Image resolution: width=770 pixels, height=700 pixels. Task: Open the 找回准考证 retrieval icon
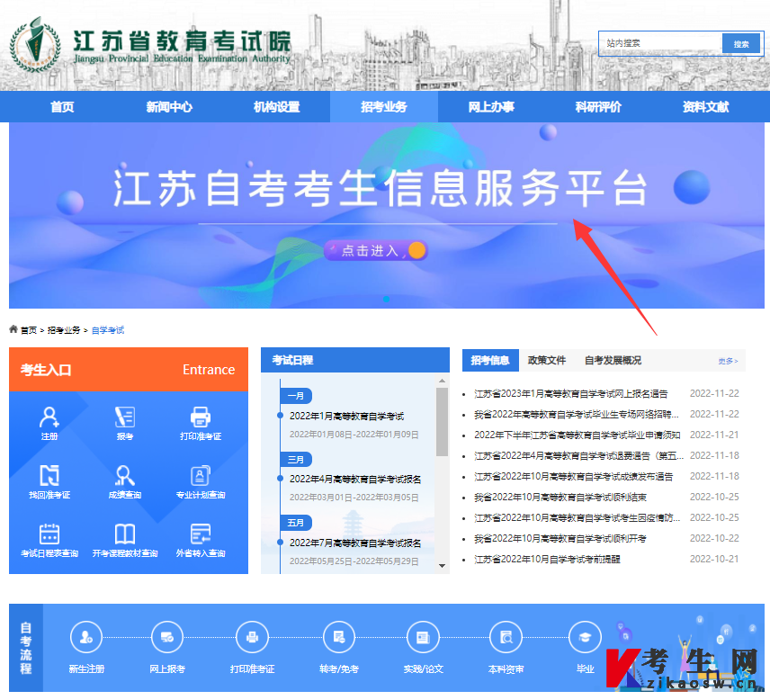click(x=49, y=475)
